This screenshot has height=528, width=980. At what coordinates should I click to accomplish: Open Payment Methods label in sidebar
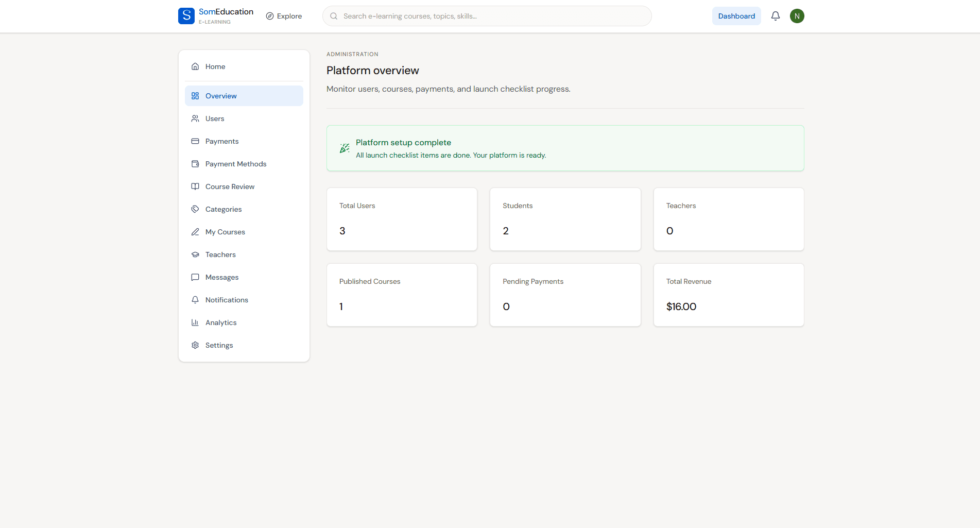(x=236, y=164)
